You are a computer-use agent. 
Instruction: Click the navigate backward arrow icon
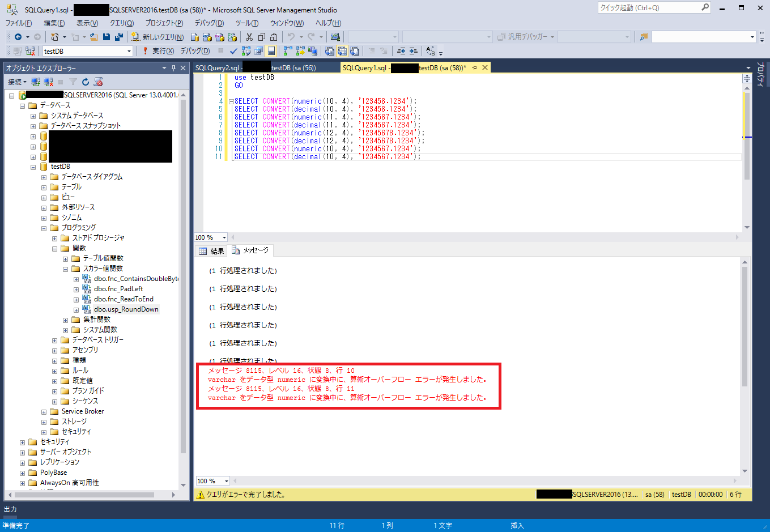tap(18, 37)
